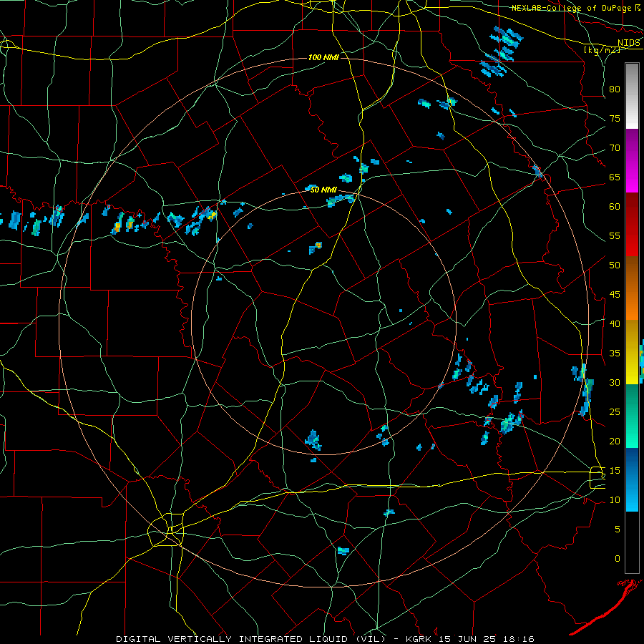The image size is (644, 644).
Task: Click the 65 value on the legend
Action: 615,177
